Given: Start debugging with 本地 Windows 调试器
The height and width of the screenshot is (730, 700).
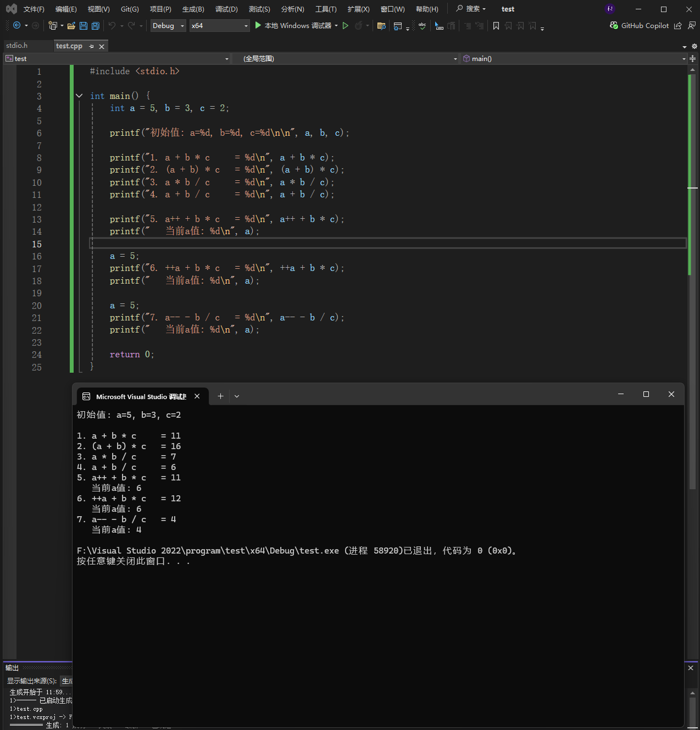Looking at the screenshot, I should (x=293, y=25).
